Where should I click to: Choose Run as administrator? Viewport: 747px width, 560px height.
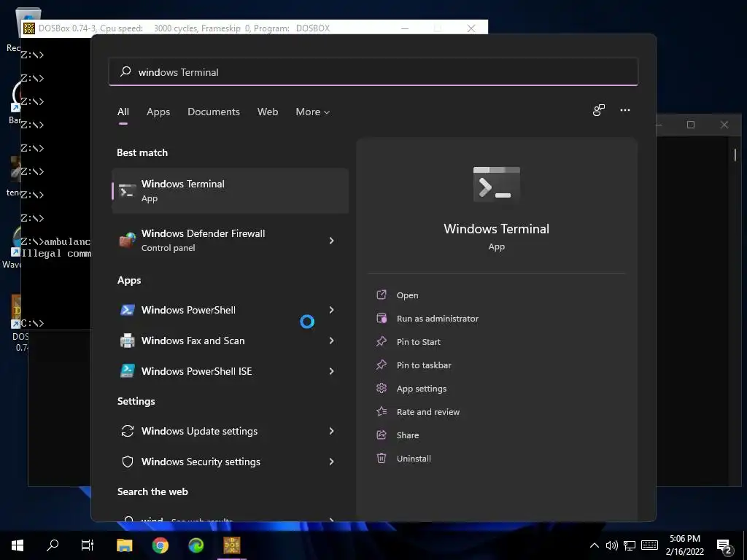pos(438,319)
